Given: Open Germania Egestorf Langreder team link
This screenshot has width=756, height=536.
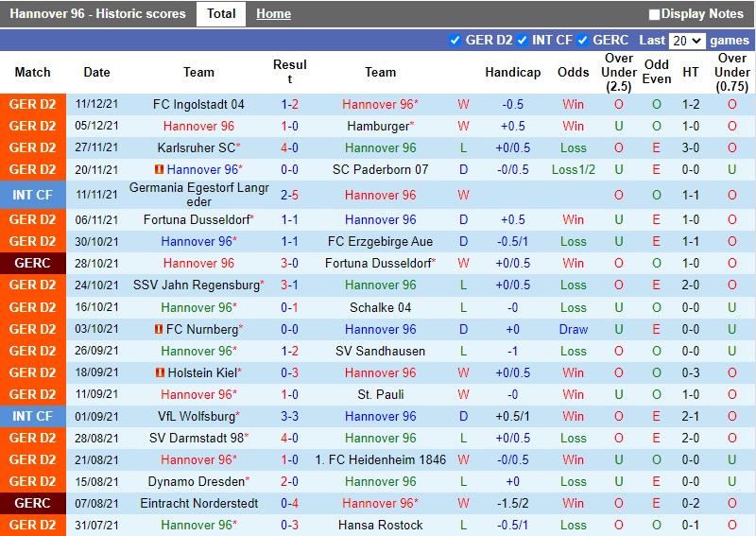Looking at the screenshot, I should click(198, 195).
